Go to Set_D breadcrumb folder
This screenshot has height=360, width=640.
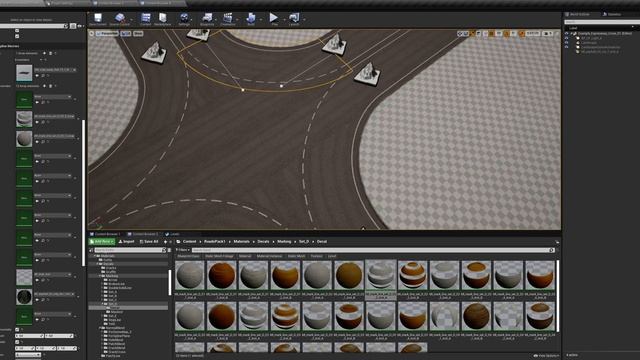304,242
